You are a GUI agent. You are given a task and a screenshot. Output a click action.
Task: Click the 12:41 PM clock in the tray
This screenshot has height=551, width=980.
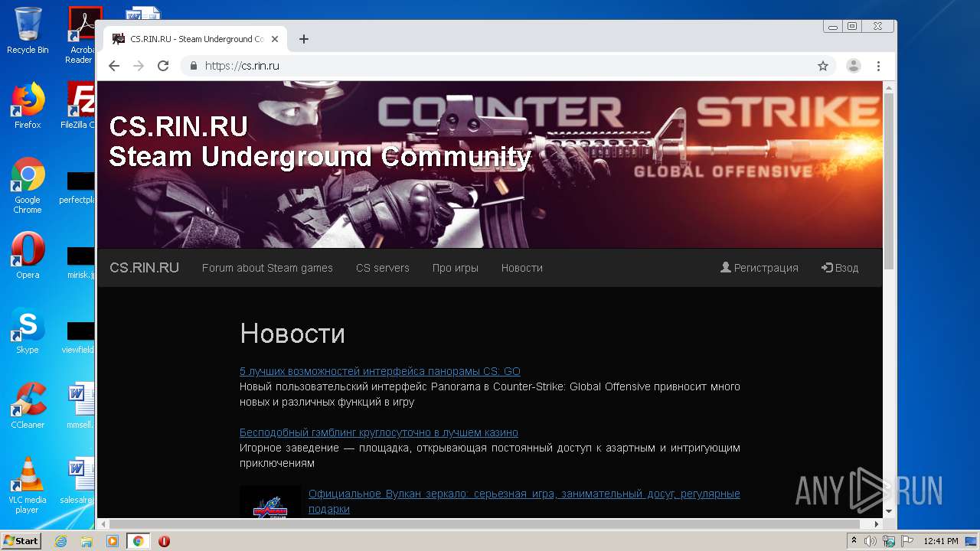click(x=941, y=541)
